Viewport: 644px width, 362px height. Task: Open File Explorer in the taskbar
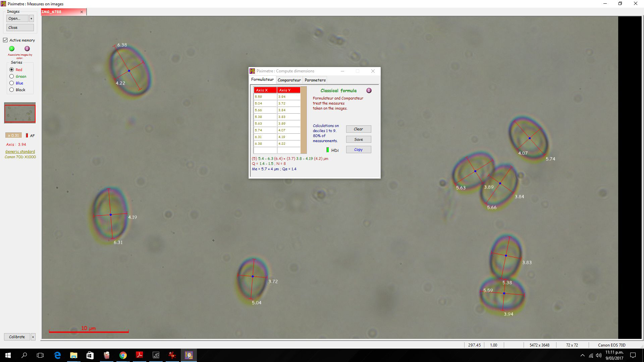point(73,355)
